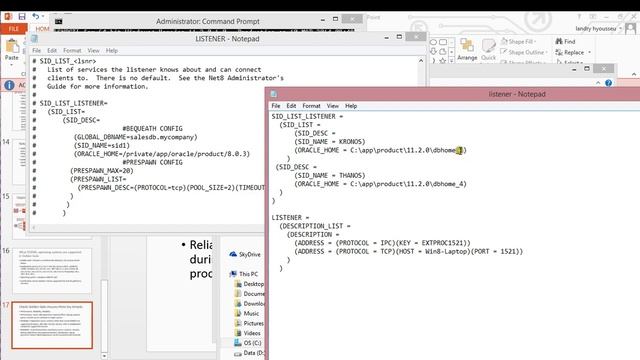Click the LISTENER Notepad title bar icon
640x360 pixels.
[34, 39]
